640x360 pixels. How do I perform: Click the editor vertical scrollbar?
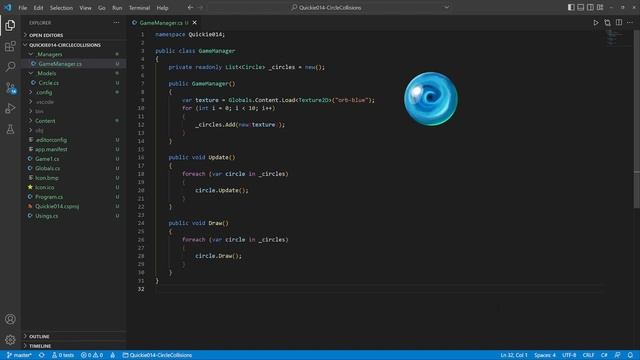click(x=636, y=118)
